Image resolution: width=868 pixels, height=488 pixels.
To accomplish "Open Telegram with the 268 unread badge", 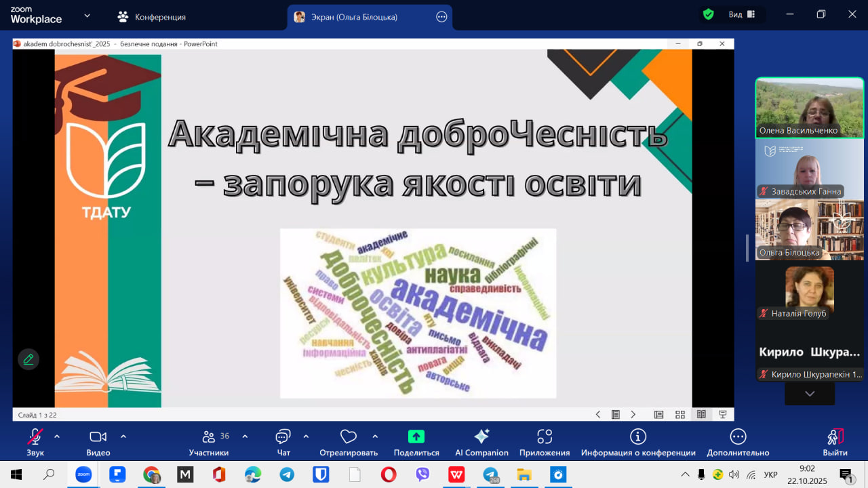I will [490, 474].
